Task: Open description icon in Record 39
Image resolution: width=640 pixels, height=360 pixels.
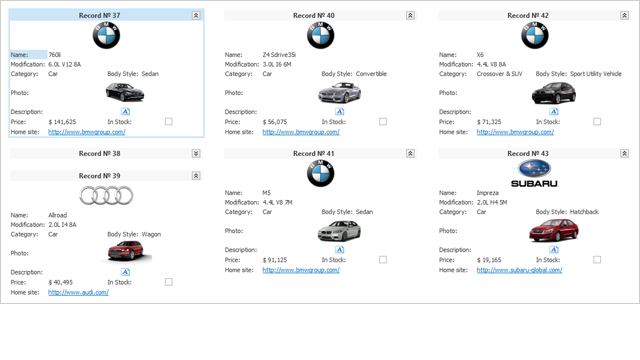Action: (x=125, y=272)
